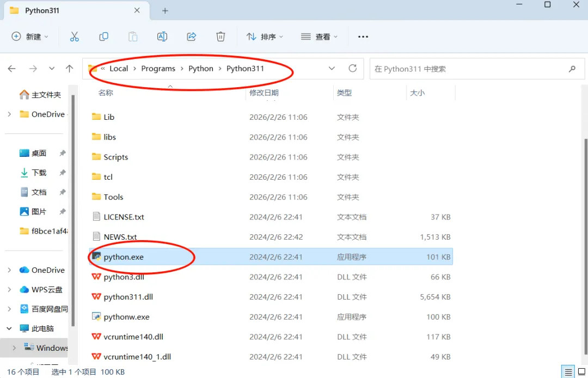Expand the WPS云盘 tree node

(9, 290)
